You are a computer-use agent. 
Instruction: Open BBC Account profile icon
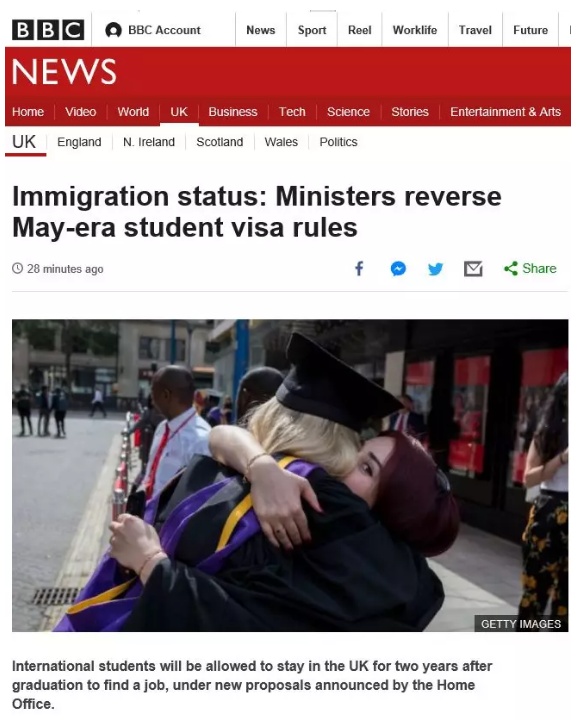[x=113, y=30]
